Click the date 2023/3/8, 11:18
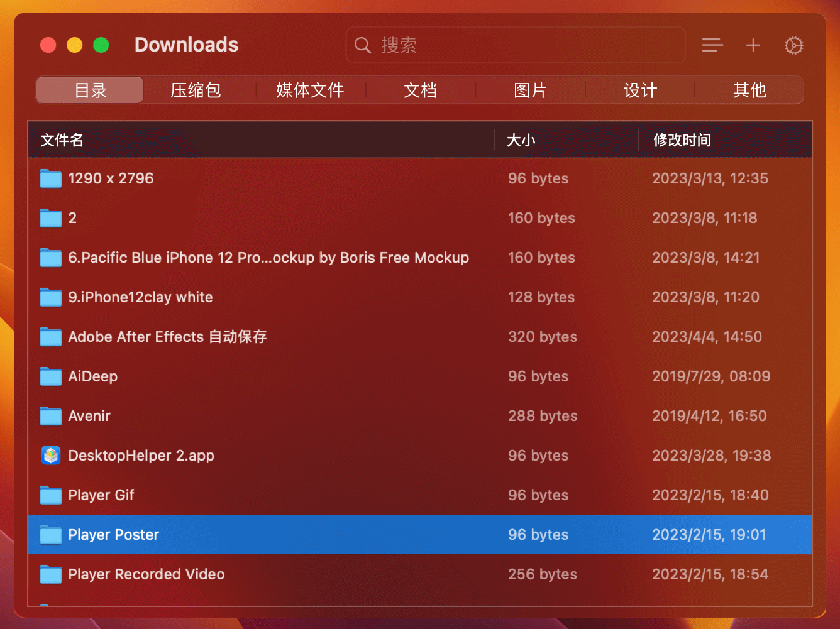This screenshot has width=840, height=629. [x=704, y=218]
